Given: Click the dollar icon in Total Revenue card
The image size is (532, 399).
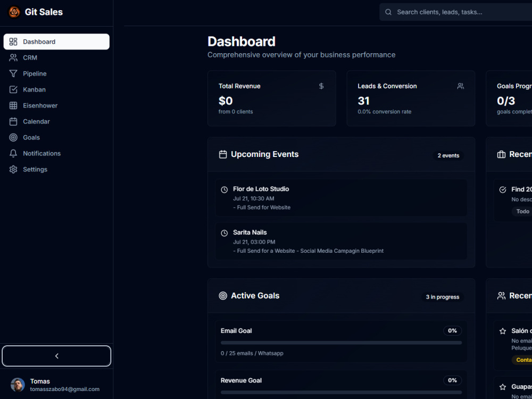Looking at the screenshot, I should 321,86.
